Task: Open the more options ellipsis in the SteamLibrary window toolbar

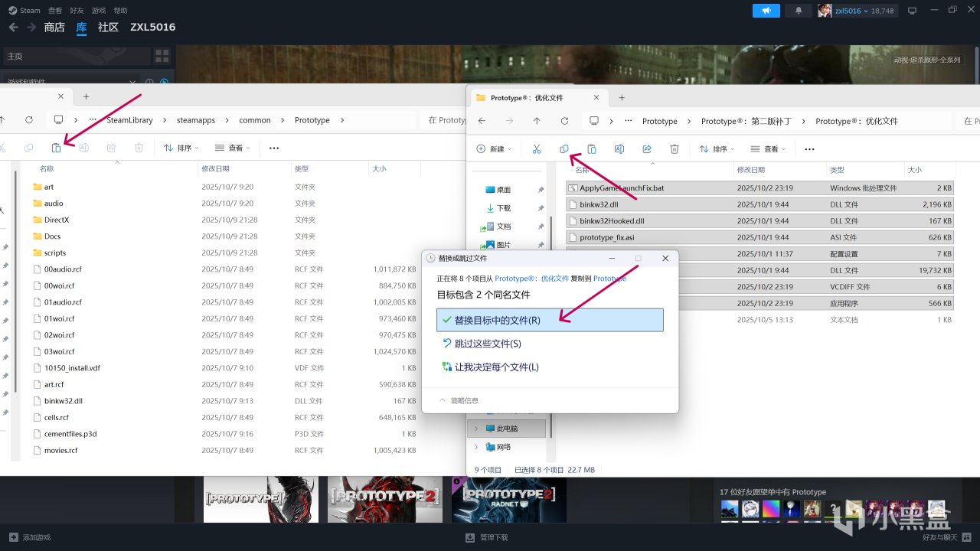Action: pos(274,148)
